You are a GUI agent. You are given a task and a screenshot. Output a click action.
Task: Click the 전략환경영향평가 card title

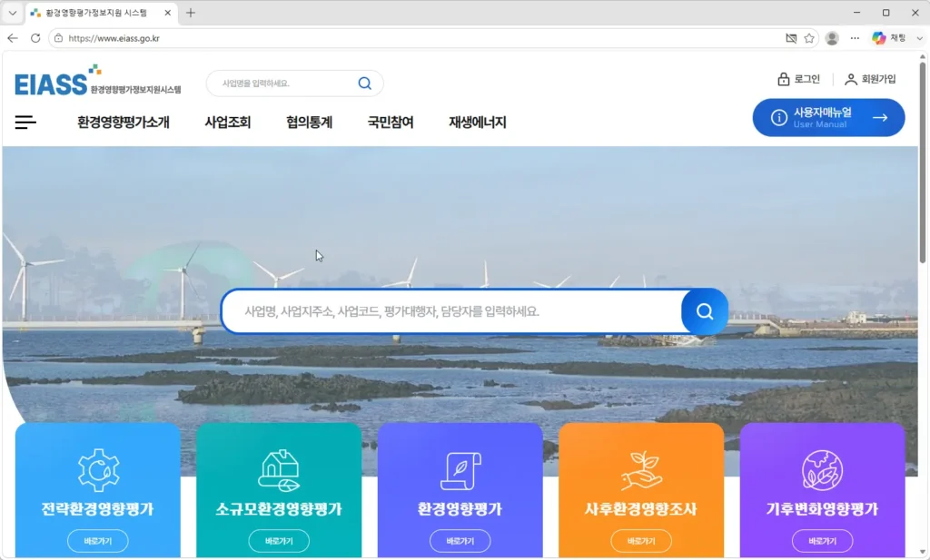coord(98,508)
